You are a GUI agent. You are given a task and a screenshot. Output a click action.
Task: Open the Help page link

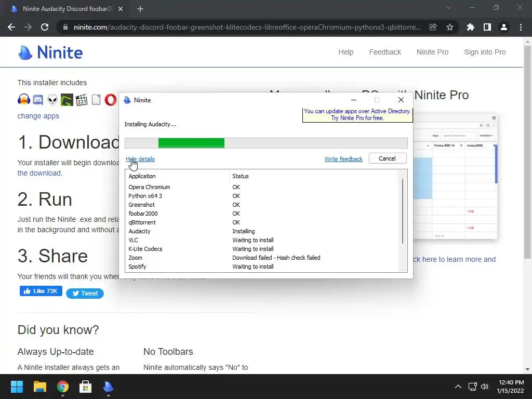pyautogui.click(x=345, y=52)
